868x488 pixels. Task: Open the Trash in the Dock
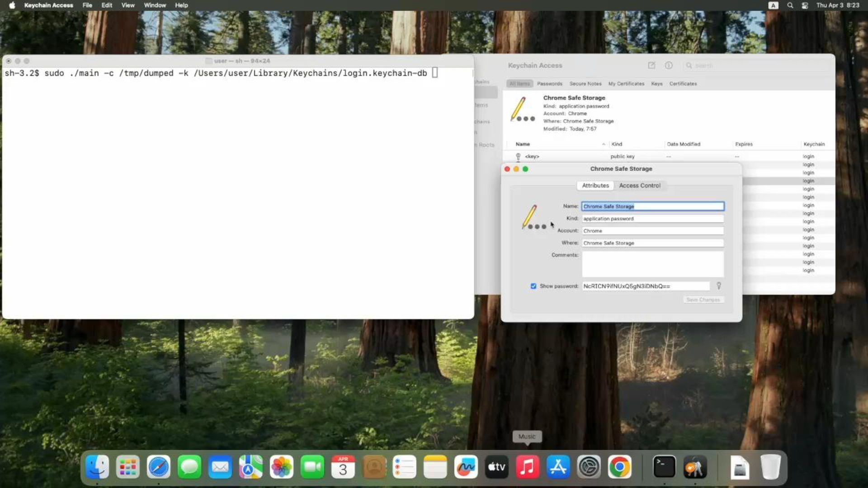tap(771, 467)
